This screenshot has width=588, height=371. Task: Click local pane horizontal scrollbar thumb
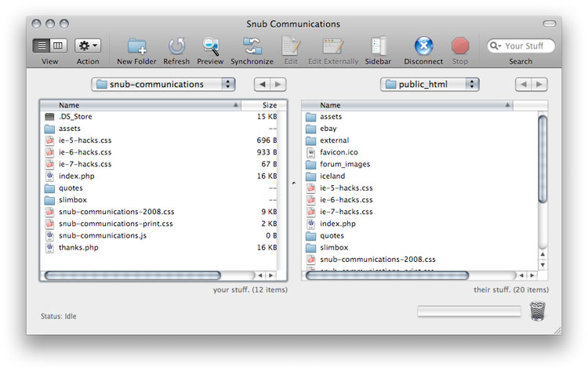(x=132, y=276)
